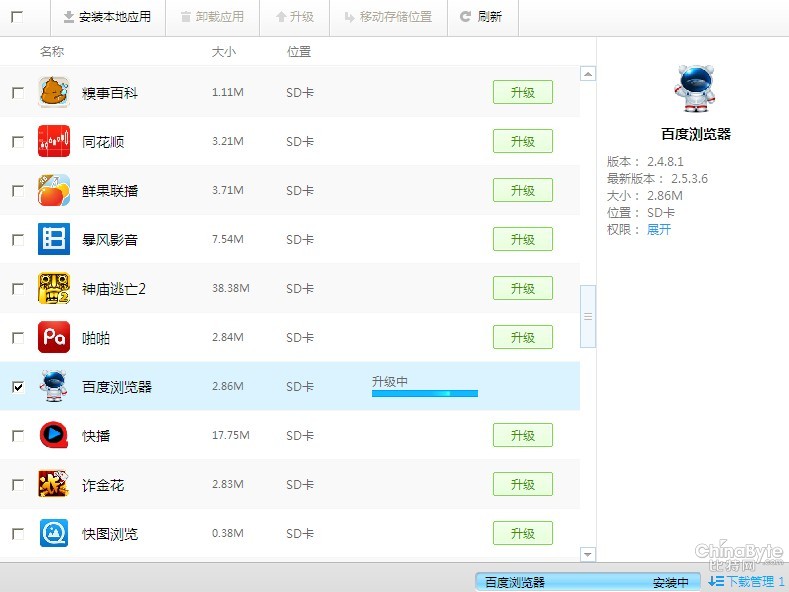This screenshot has height=592, width=789.
Task: Click 升级 in the top toolbar
Action: 295,17
